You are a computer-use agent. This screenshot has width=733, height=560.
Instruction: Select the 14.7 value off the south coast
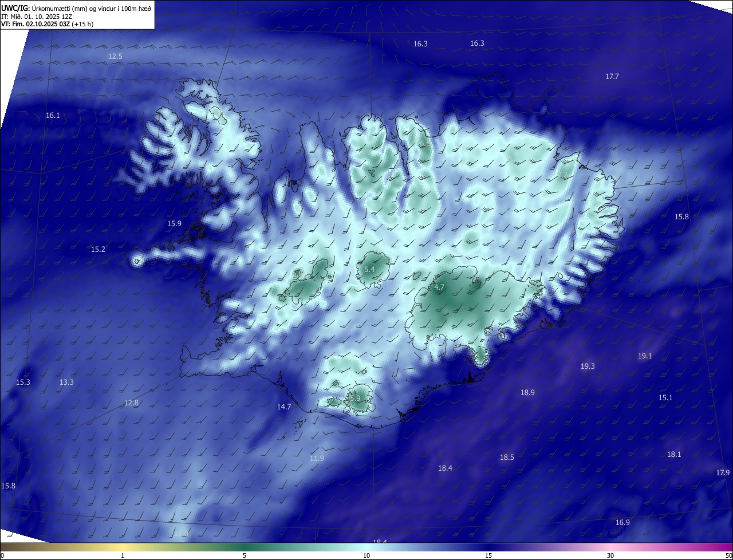click(284, 407)
